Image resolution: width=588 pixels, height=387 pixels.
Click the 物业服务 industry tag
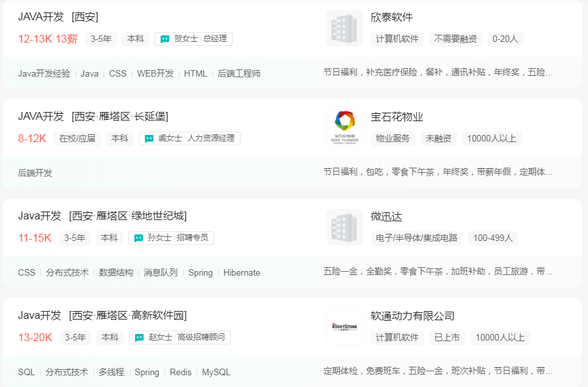pos(393,139)
